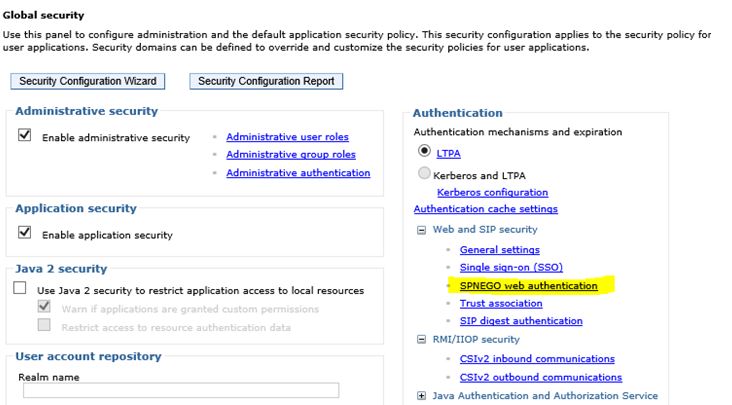732x405 pixels.
Task: Open the LTPA configuration link
Action: tap(449, 154)
